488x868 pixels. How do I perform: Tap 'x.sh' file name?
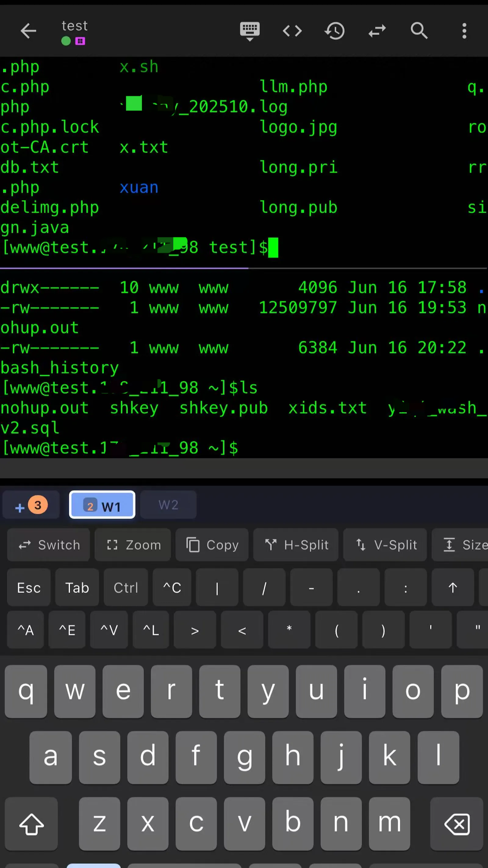pos(139,67)
